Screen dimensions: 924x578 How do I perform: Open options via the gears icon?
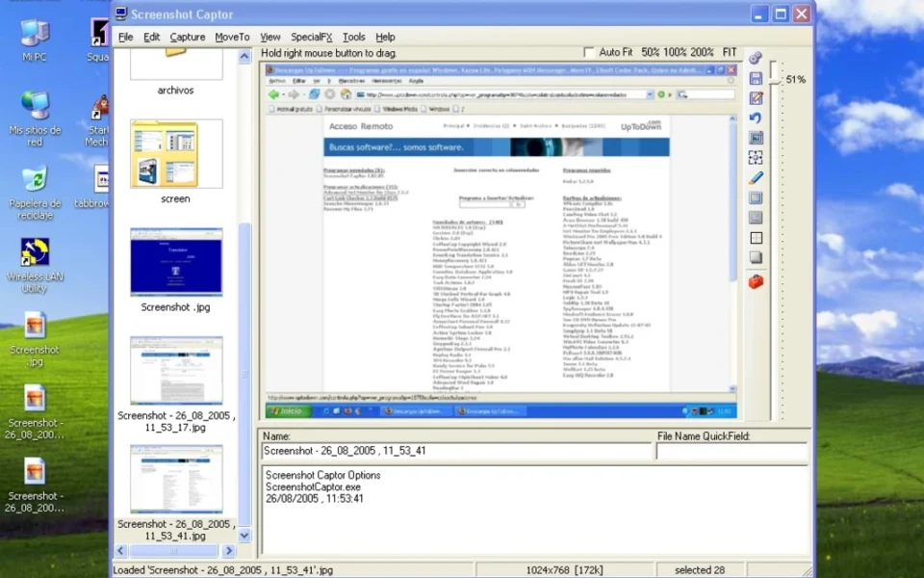click(756, 57)
